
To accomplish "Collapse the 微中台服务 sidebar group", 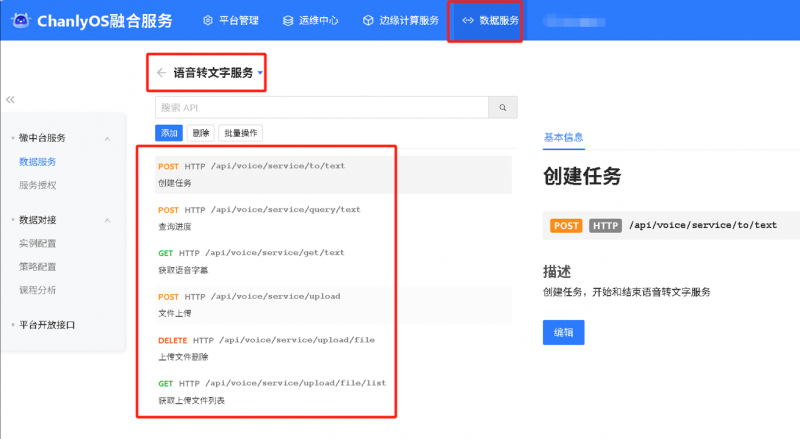I will point(107,138).
